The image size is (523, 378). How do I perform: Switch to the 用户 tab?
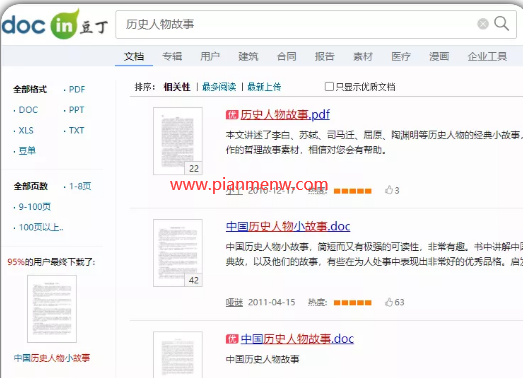pos(210,56)
